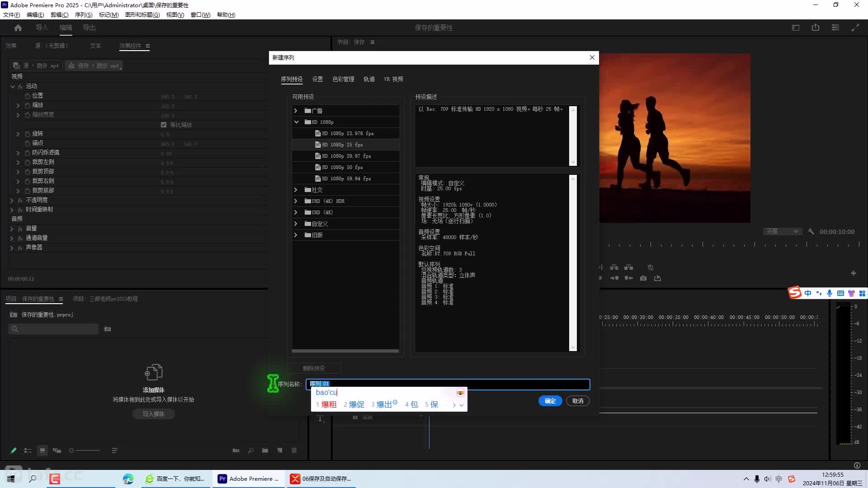This screenshot has width=868, height=488.
Task: Click the trash Clear icon in project panel
Action: [x=294, y=450]
